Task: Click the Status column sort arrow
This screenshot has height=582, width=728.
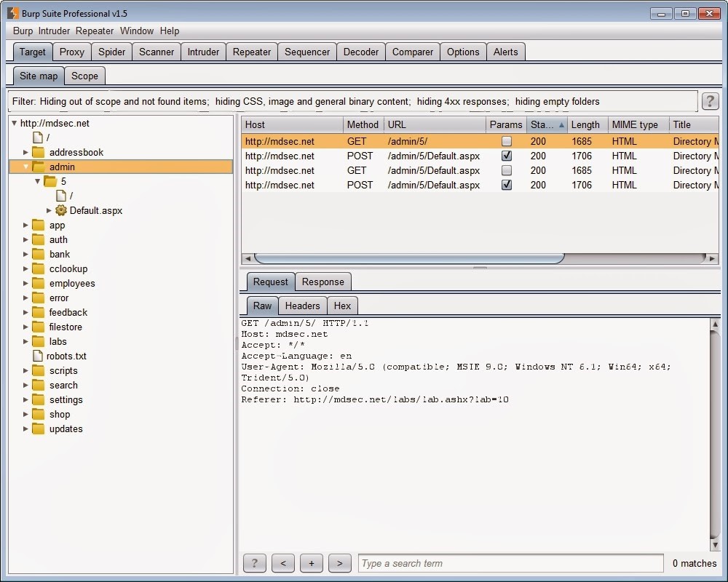Action: pos(561,125)
